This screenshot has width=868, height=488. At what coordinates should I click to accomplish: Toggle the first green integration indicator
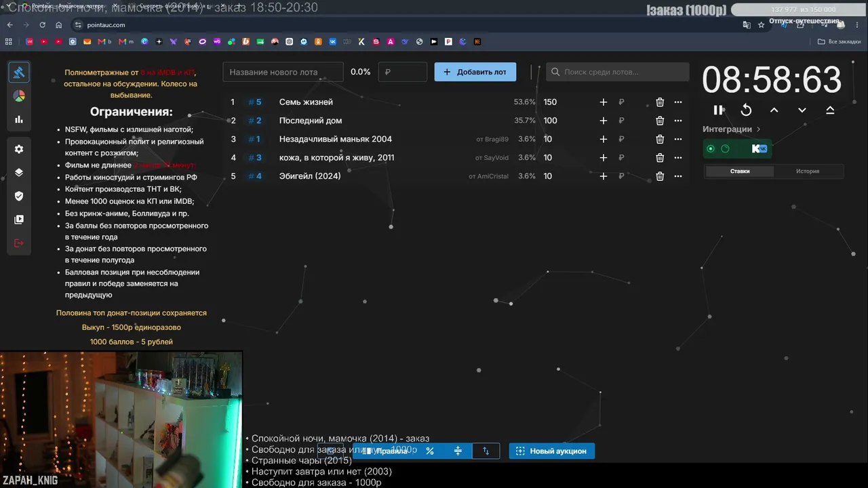711,148
